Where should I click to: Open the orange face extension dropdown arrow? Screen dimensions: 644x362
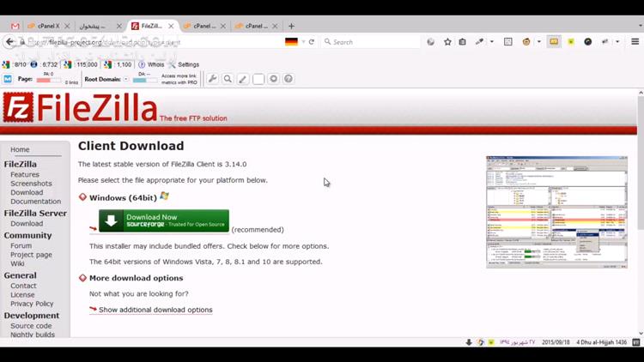coord(539,42)
